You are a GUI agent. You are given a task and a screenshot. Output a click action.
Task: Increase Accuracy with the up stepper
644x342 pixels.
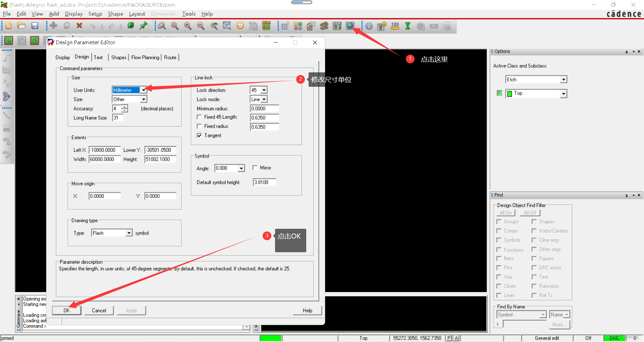pyautogui.click(x=124, y=107)
